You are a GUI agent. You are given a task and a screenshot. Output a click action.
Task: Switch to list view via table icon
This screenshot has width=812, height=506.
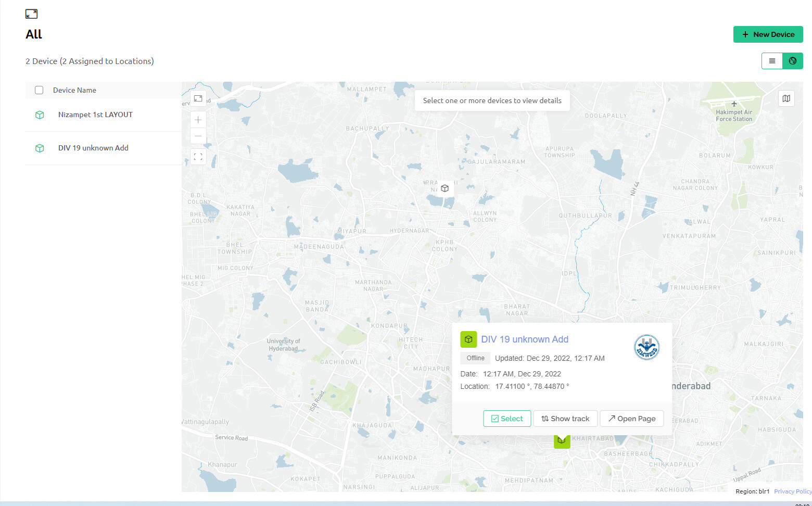click(x=771, y=61)
